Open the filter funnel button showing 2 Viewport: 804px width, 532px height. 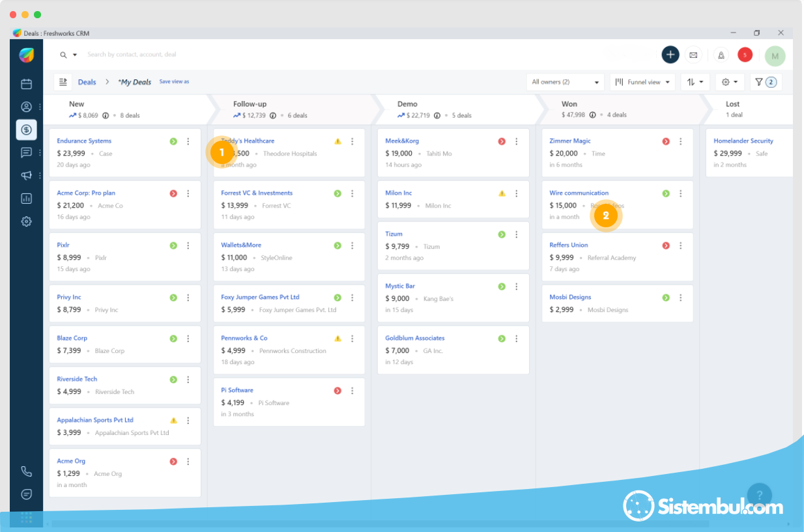766,82
